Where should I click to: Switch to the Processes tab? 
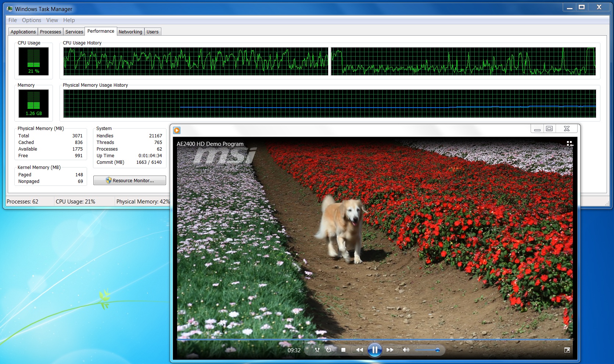[x=50, y=32]
